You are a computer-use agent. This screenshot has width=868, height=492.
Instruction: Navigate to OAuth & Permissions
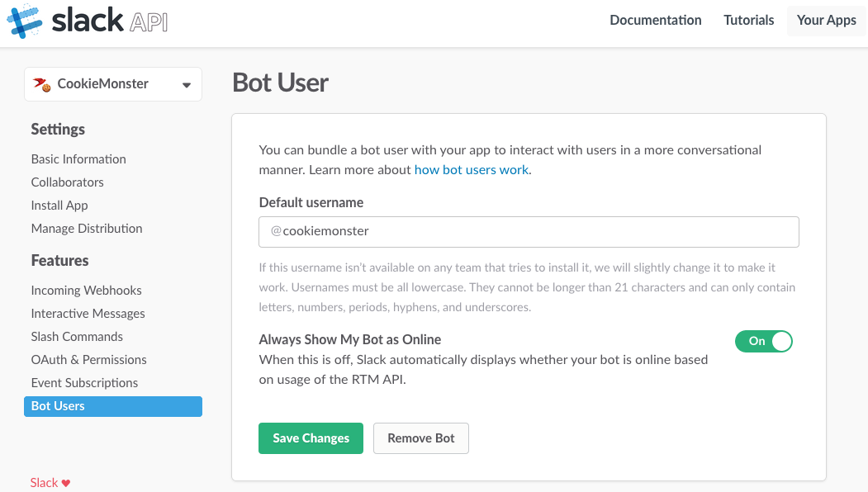click(x=88, y=360)
